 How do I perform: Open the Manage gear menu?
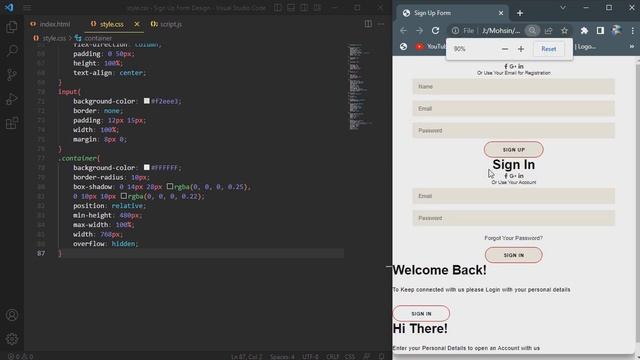[12, 339]
